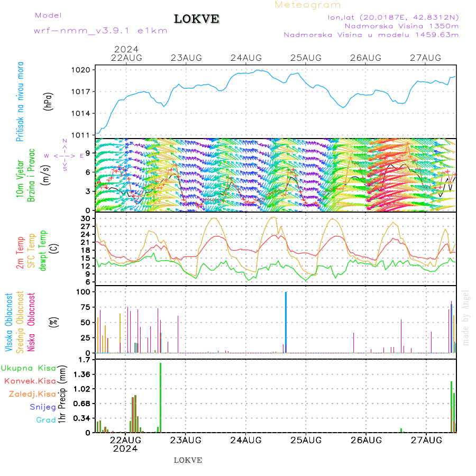Click the 1017 pressure axis value
Image resolution: width=476 pixels, height=476 pixels.
(81, 91)
